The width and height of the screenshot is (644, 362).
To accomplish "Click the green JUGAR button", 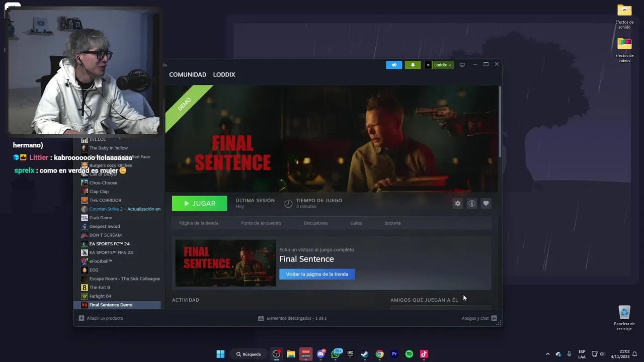I will click(199, 204).
